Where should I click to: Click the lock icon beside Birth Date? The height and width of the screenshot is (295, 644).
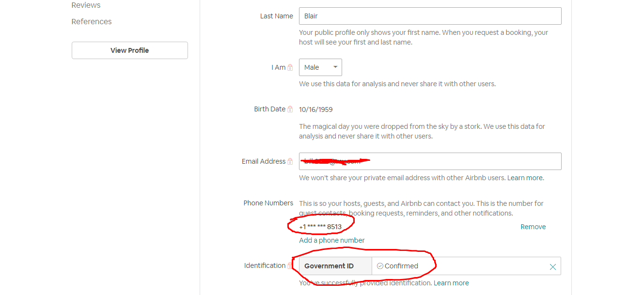click(x=290, y=109)
